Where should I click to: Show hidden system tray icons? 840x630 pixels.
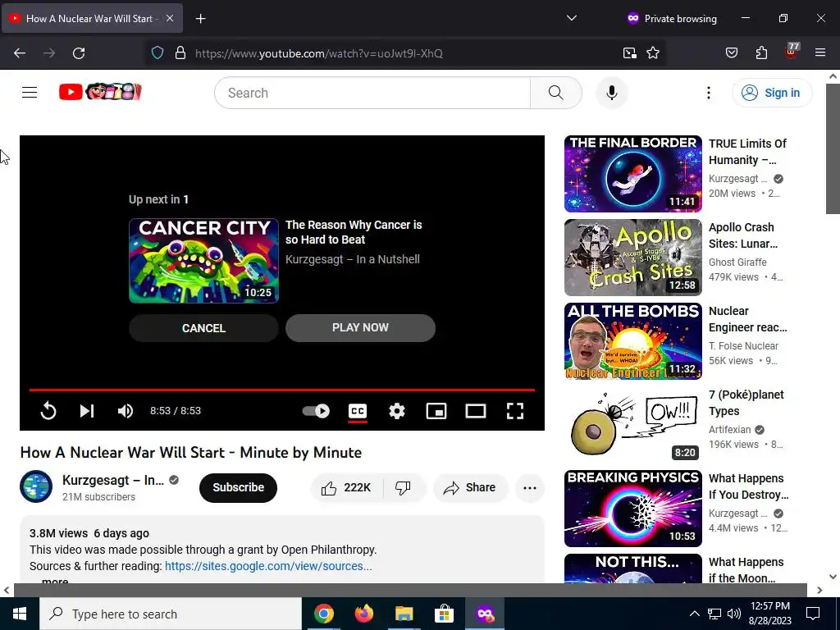click(x=694, y=614)
